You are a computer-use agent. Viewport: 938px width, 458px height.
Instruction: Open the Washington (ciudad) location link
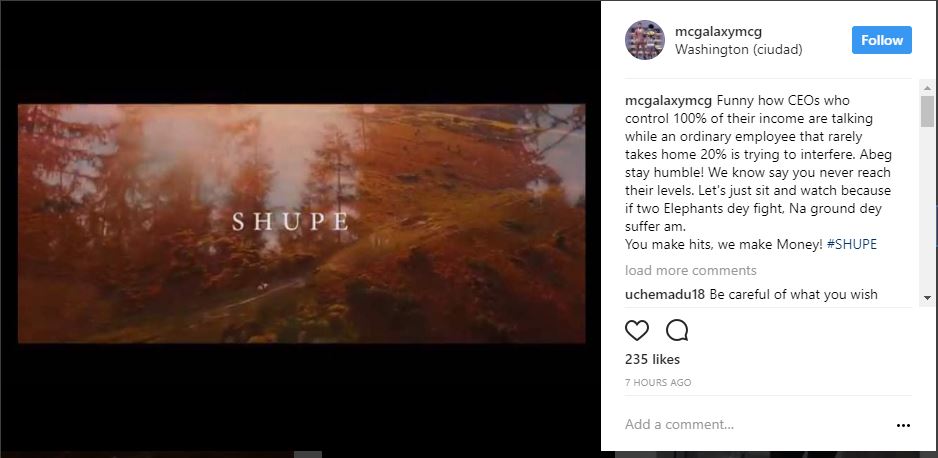coord(738,50)
